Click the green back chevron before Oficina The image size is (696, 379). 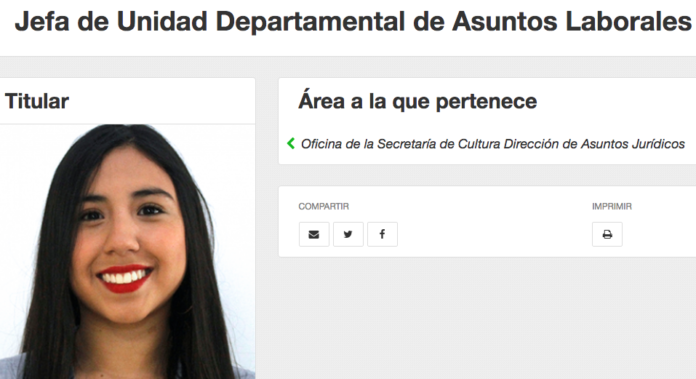coord(291,143)
